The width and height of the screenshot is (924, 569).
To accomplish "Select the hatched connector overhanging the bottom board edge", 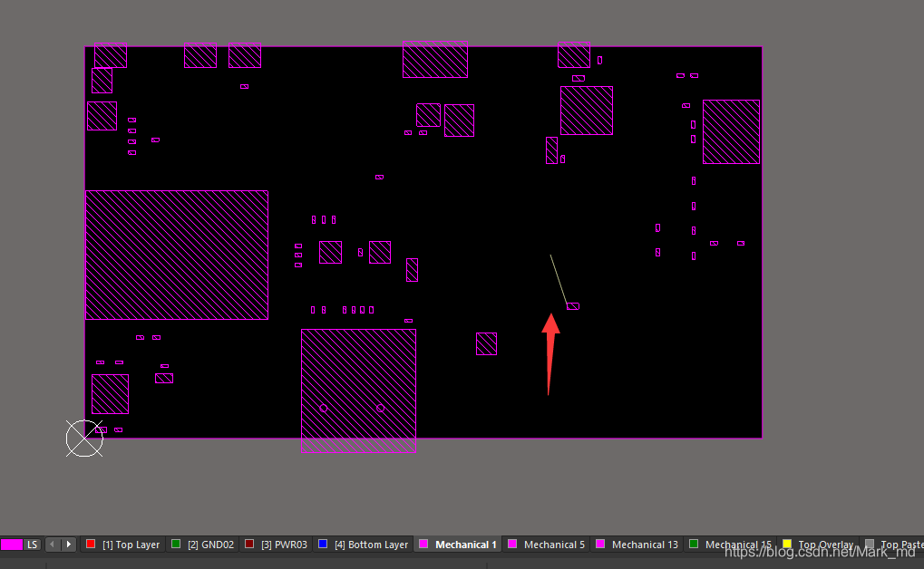I will tap(358, 391).
